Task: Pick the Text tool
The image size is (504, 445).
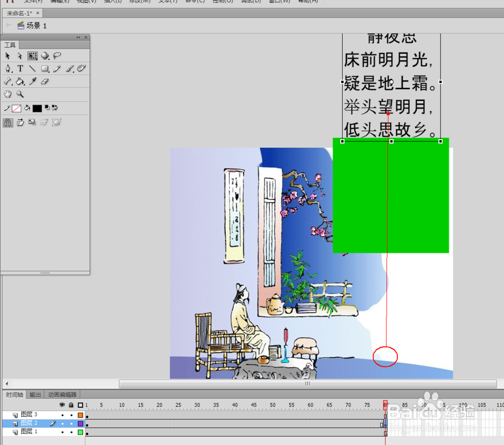Action: click(20, 69)
